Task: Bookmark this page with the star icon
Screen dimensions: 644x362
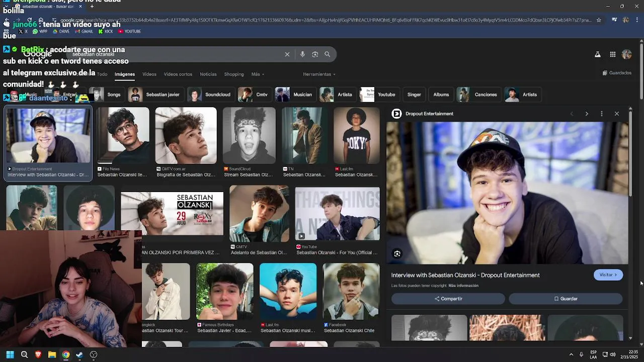Action: tap(599, 20)
